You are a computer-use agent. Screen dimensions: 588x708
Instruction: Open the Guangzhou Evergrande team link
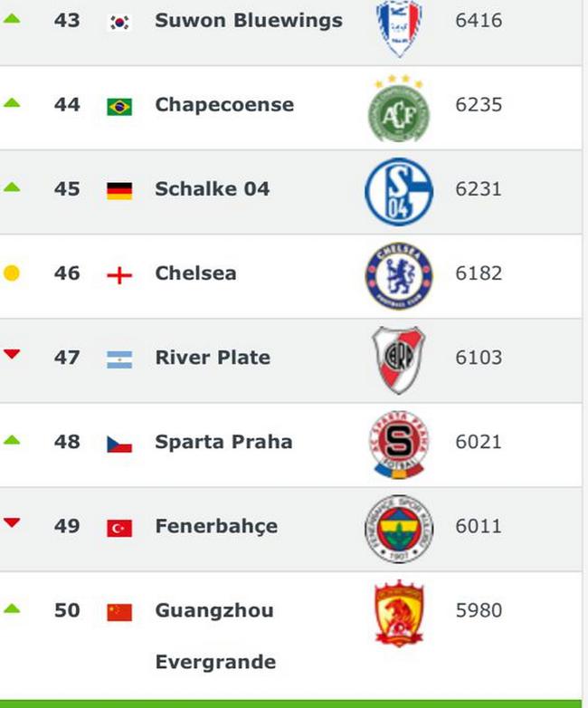[215, 636]
